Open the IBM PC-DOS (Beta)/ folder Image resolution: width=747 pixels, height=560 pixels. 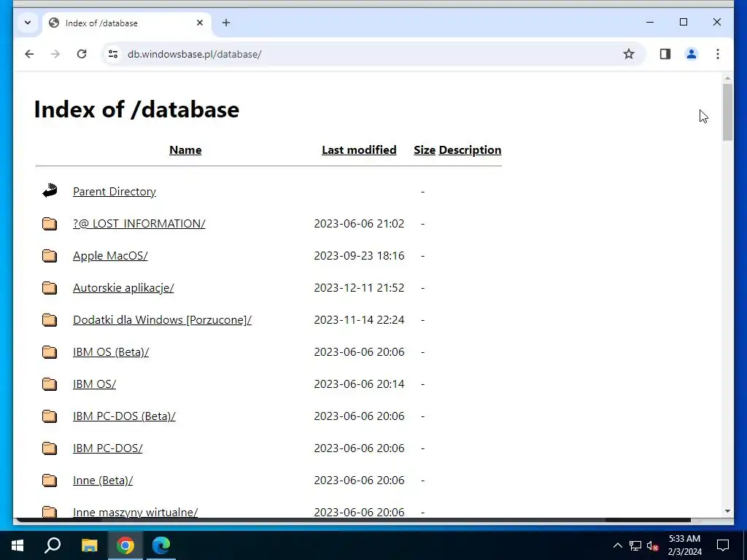pyautogui.click(x=124, y=416)
